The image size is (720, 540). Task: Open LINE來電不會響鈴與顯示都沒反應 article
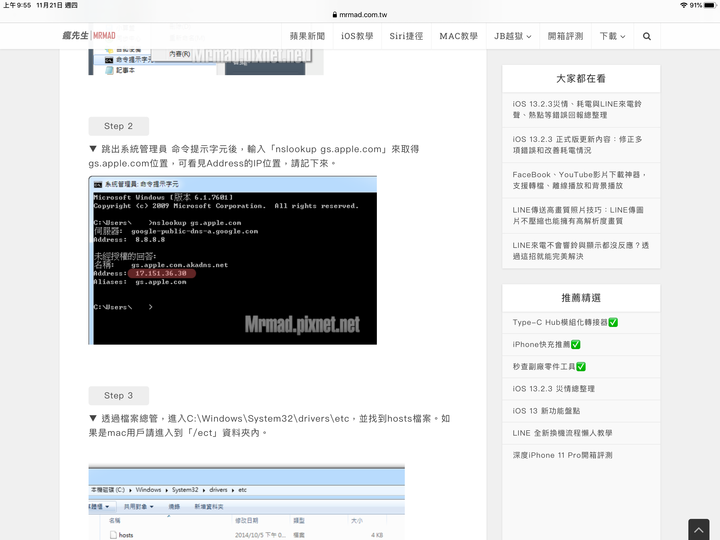point(580,251)
